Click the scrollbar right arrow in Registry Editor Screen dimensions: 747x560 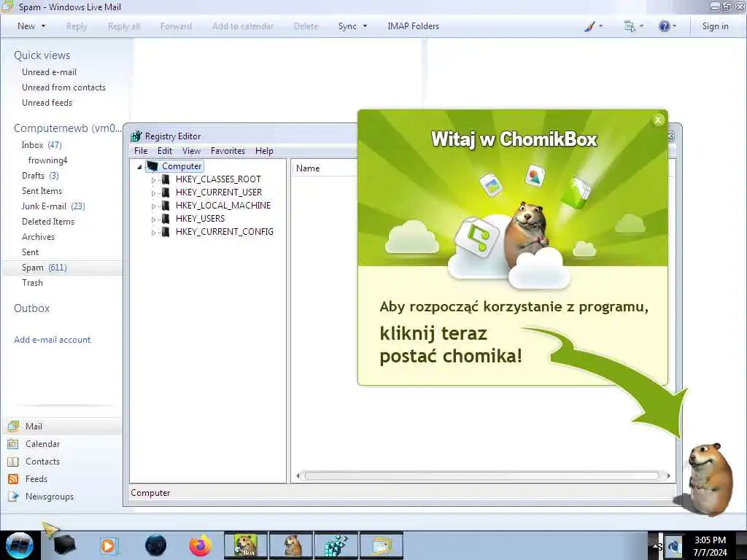tap(668, 475)
